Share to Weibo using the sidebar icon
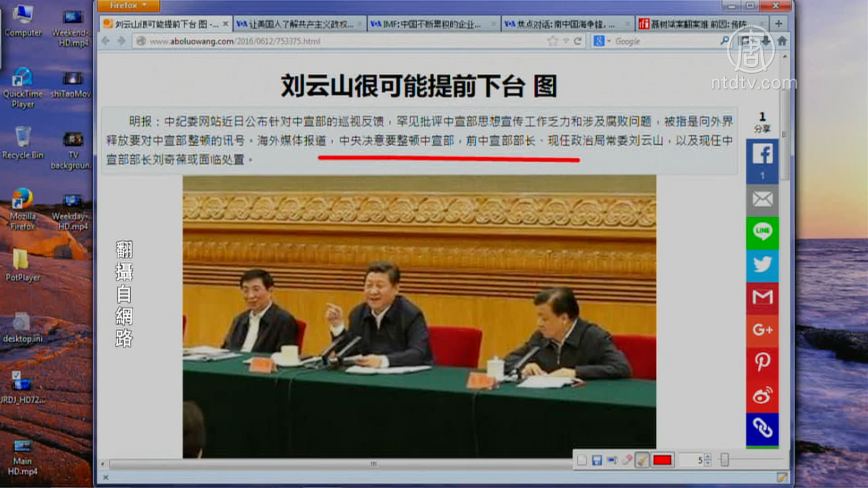This screenshot has width=868, height=488. pos(762,395)
